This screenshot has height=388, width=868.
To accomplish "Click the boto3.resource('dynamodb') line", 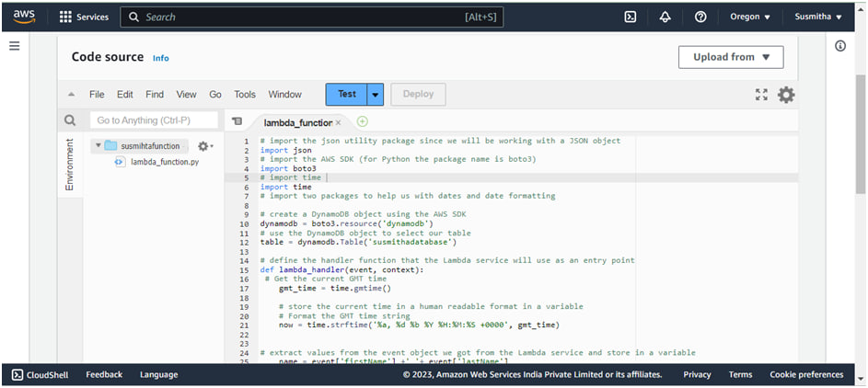I will pyautogui.click(x=346, y=223).
